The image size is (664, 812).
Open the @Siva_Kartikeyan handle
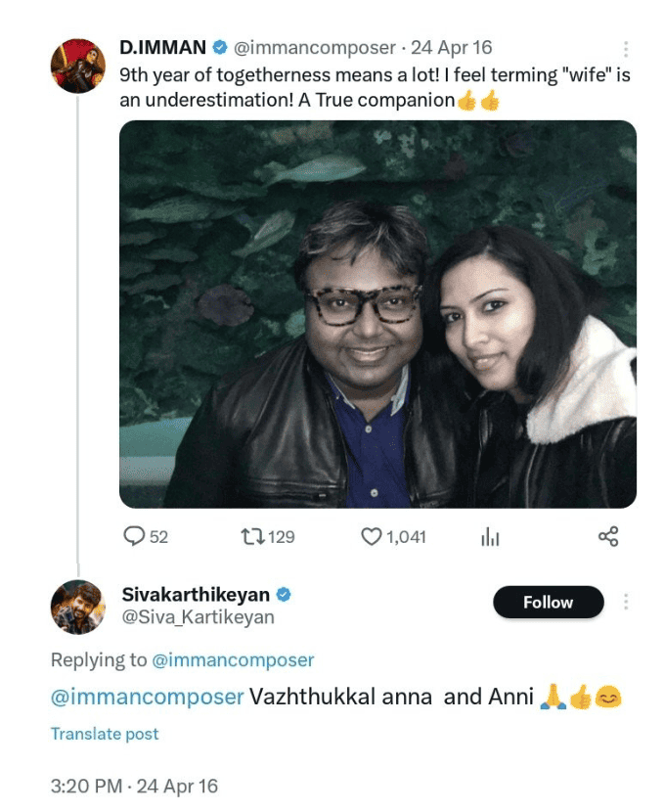pos(198,617)
